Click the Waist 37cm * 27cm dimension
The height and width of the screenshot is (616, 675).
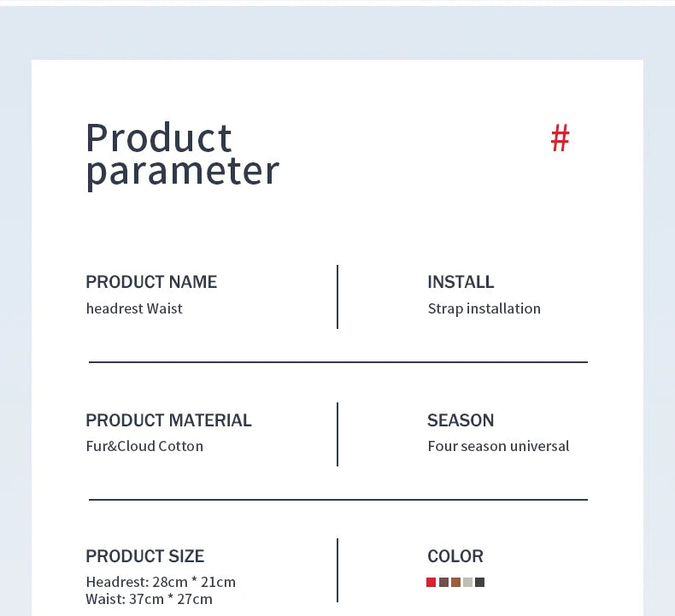point(149,599)
